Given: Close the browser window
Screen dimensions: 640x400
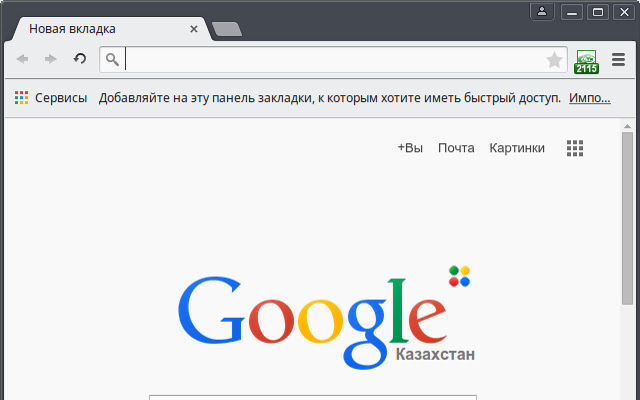Looking at the screenshot, I should coord(624,12).
